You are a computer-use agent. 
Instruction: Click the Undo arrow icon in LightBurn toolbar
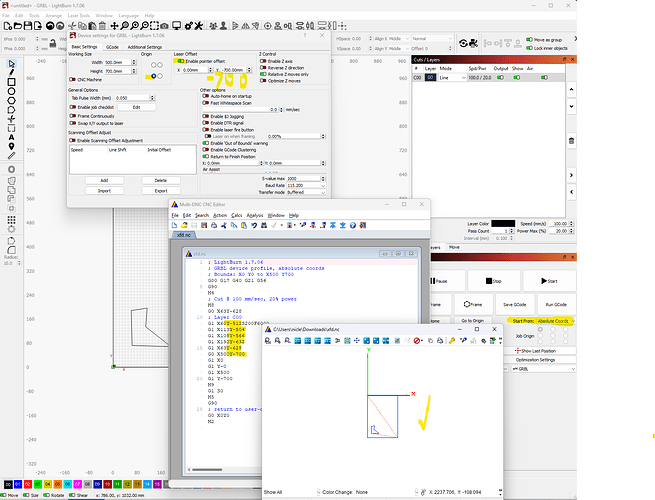(50, 26)
